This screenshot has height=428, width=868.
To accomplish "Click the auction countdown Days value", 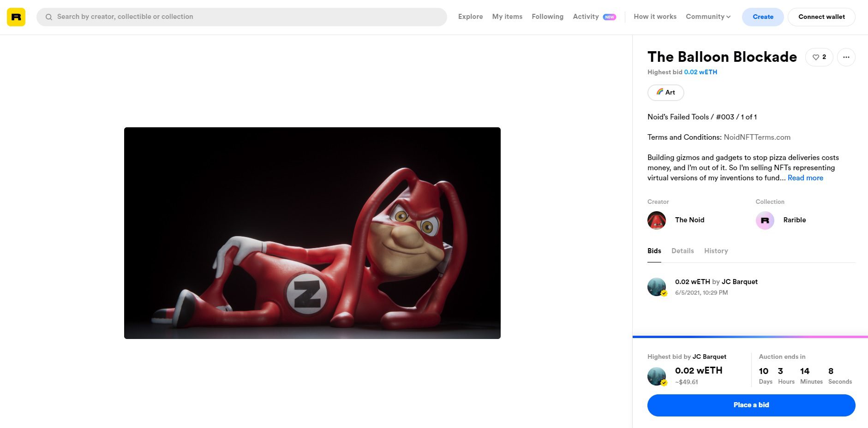I will (x=764, y=371).
